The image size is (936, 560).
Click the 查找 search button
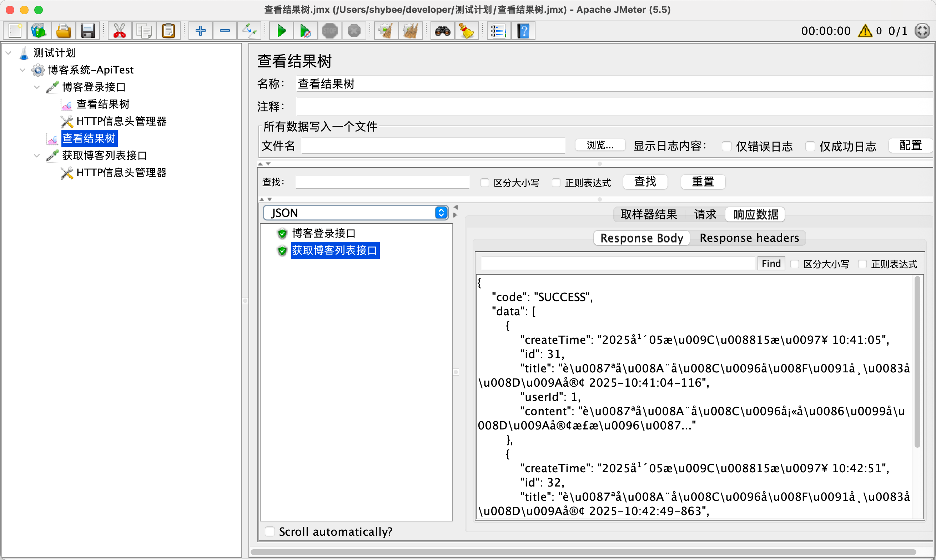tap(645, 182)
